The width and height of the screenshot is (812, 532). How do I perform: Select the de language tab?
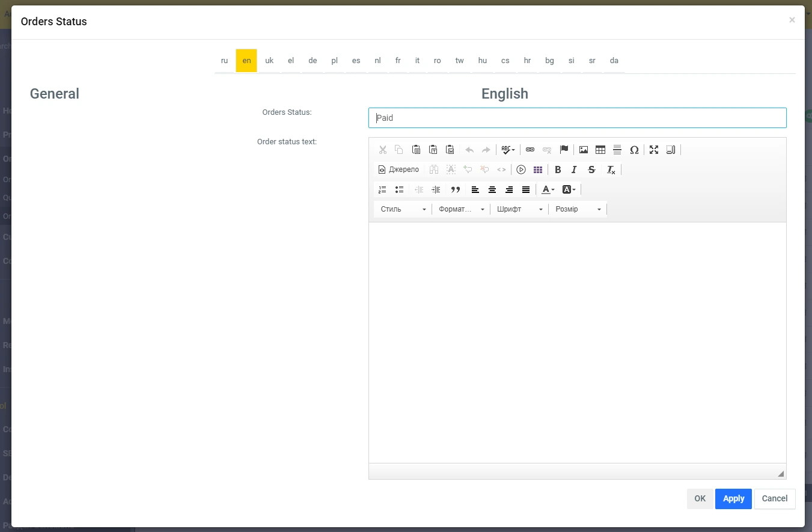click(x=313, y=61)
